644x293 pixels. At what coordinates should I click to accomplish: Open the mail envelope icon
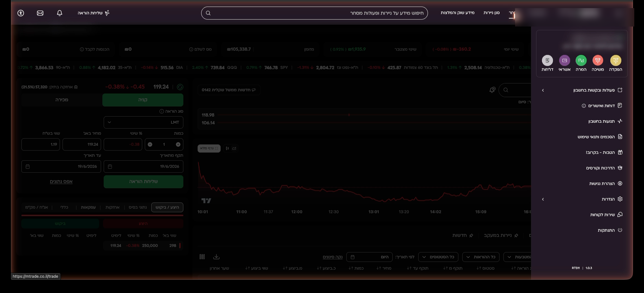(x=40, y=13)
